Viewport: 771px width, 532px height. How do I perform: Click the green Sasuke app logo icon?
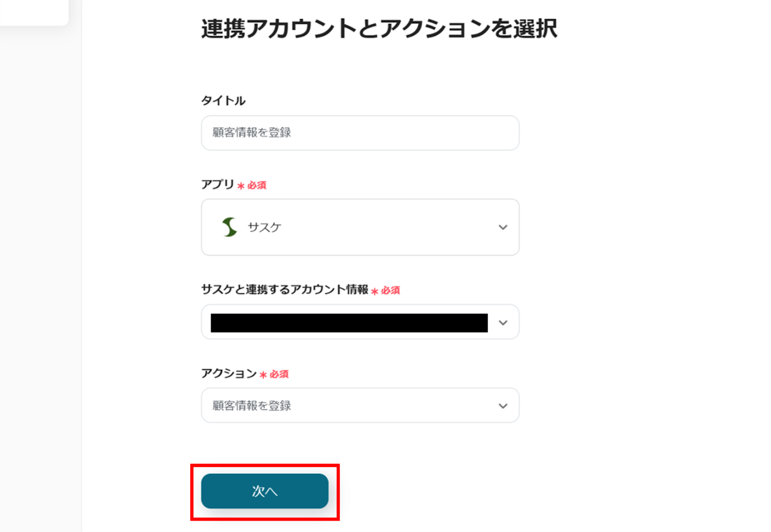click(x=229, y=227)
